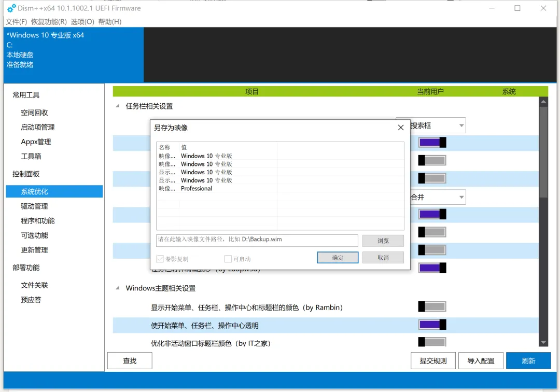Screen dimensions: 560x392
Task: Click the 当前用户 column header
Action: coord(430,91)
